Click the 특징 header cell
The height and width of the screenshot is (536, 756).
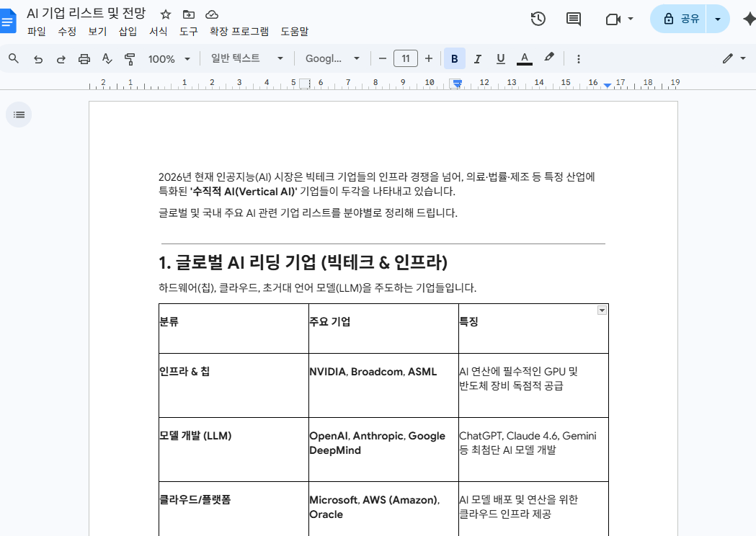[x=534, y=329]
